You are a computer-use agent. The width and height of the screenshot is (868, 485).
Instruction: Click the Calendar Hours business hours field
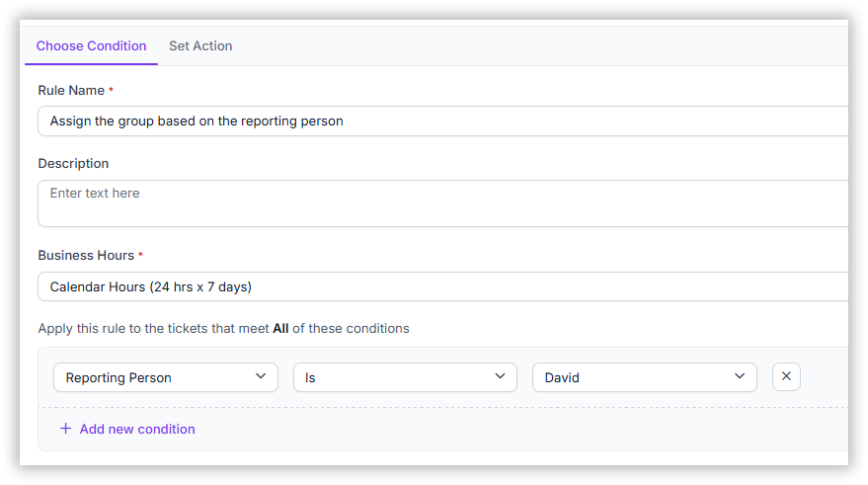442,286
